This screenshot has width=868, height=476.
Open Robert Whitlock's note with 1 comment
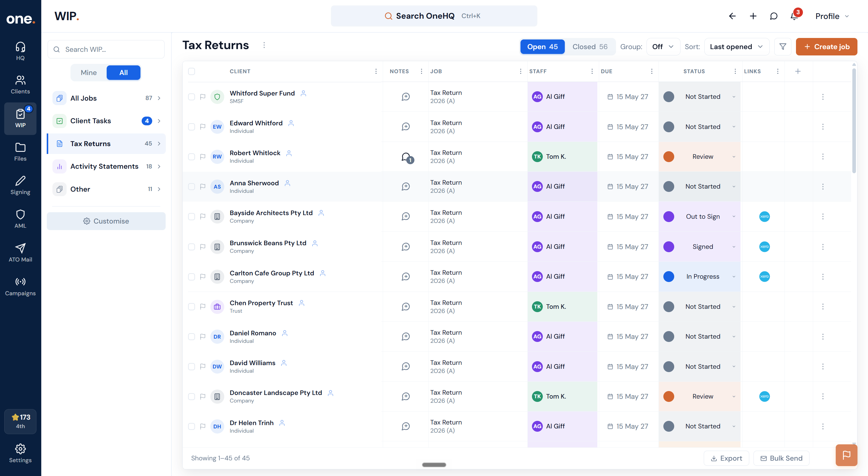tap(407, 157)
